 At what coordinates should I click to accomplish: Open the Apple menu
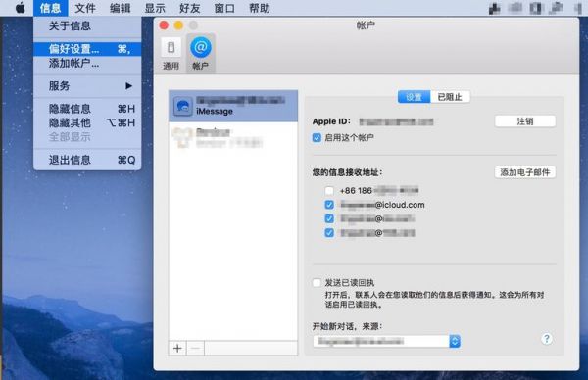21,8
